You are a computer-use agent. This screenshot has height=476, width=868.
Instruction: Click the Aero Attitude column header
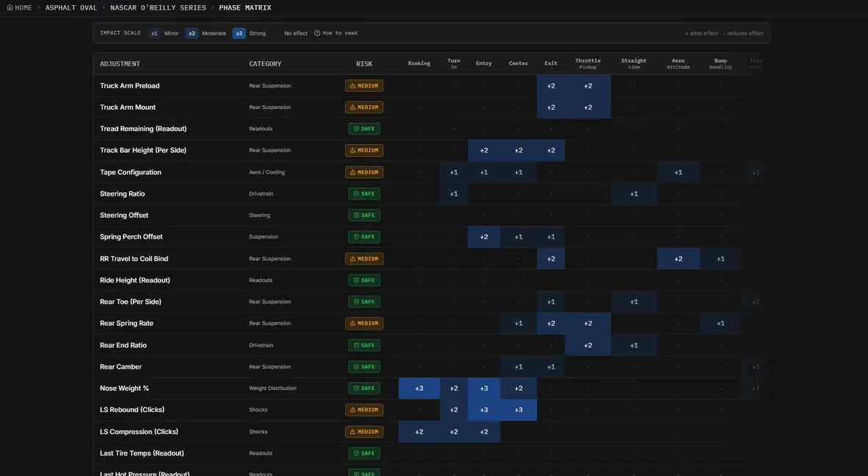click(x=678, y=64)
